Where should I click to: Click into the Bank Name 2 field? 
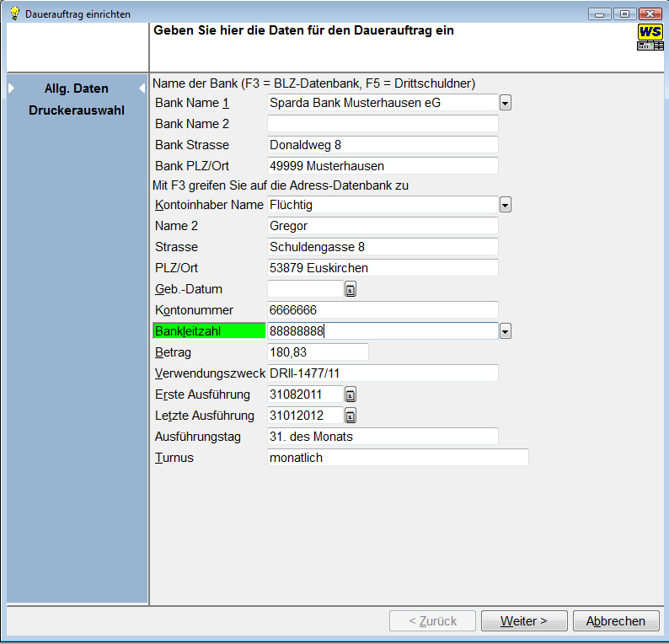(383, 124)
